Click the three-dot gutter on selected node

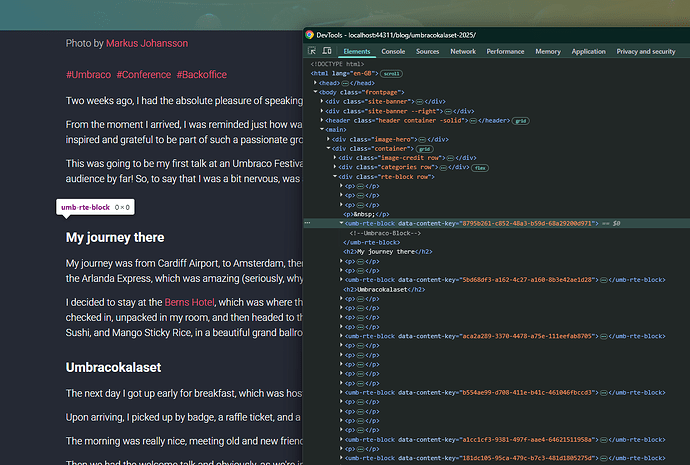(307, 224)
